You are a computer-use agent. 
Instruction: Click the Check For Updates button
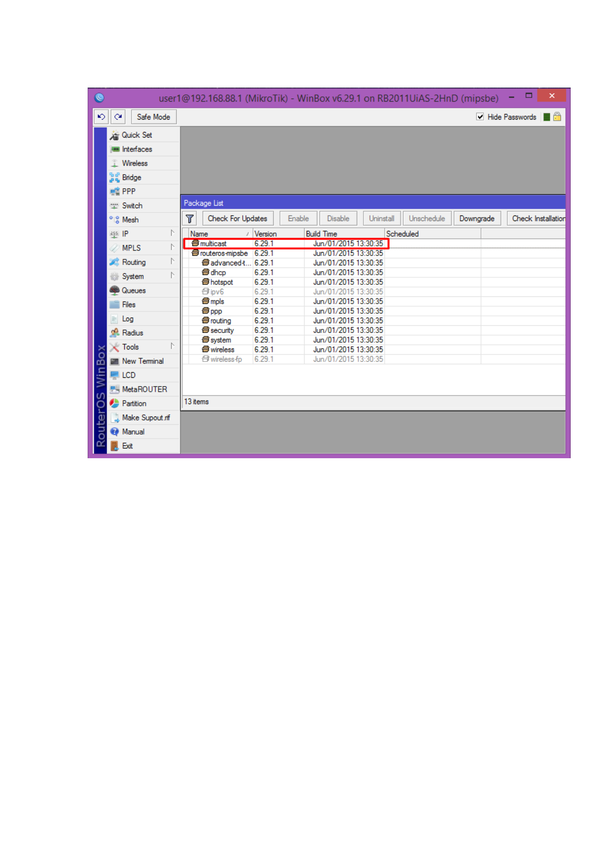pos(238,219)
